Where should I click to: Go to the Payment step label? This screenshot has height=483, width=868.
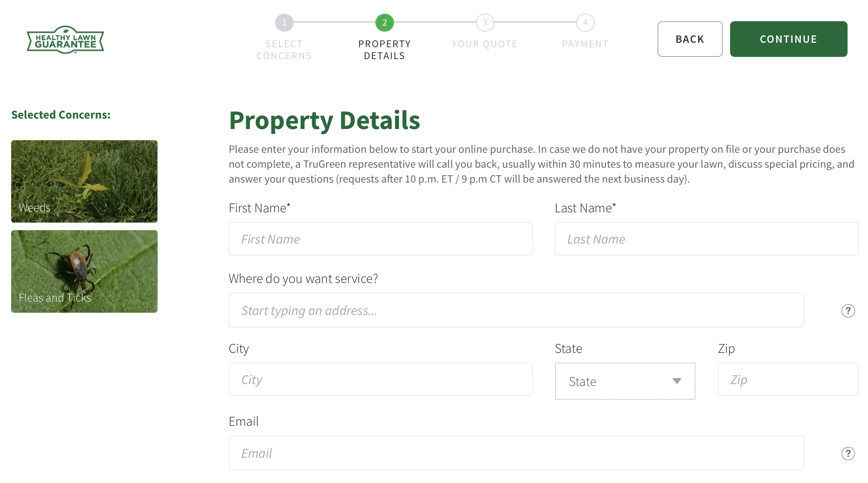tap(585, 44)
